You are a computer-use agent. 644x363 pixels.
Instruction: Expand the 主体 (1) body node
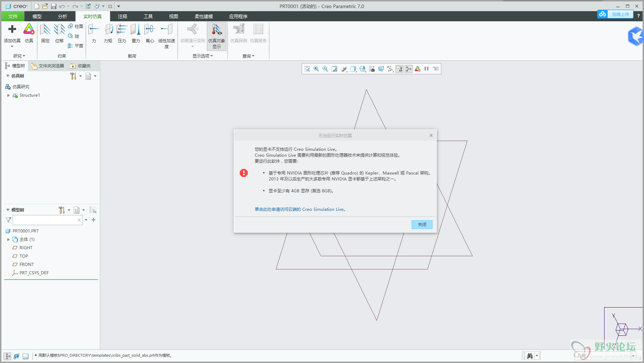click(8, 239)
